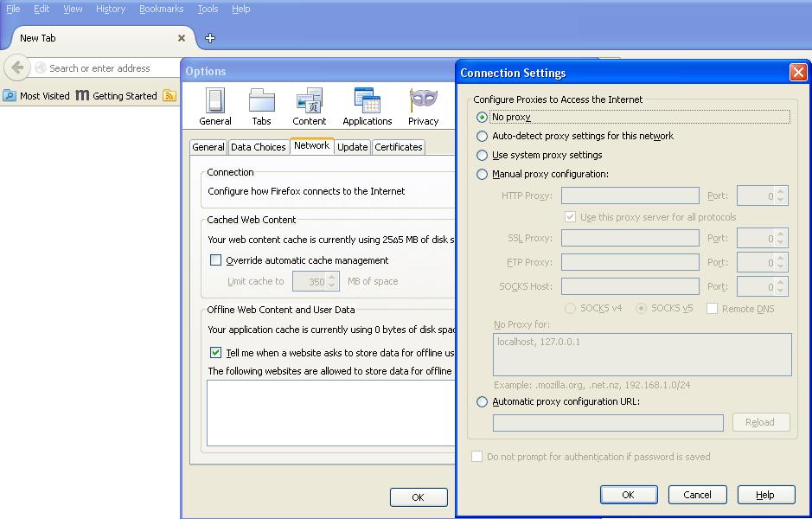Click the Limit cache to value field
812x519 pixels.
(310, 281)
